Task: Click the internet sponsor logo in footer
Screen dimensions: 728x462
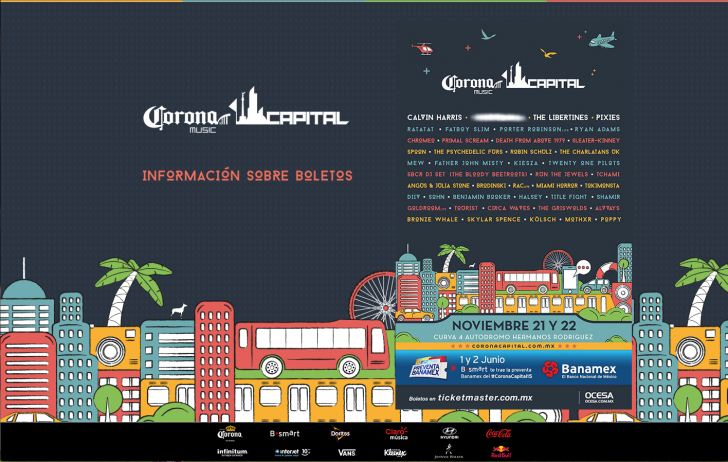Action: (x=292, y=452)
